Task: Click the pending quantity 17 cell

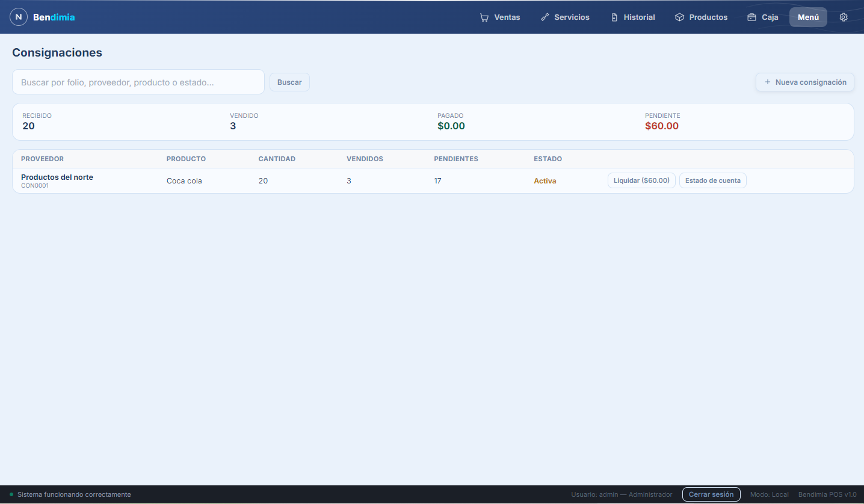Action: click(437, 181)
